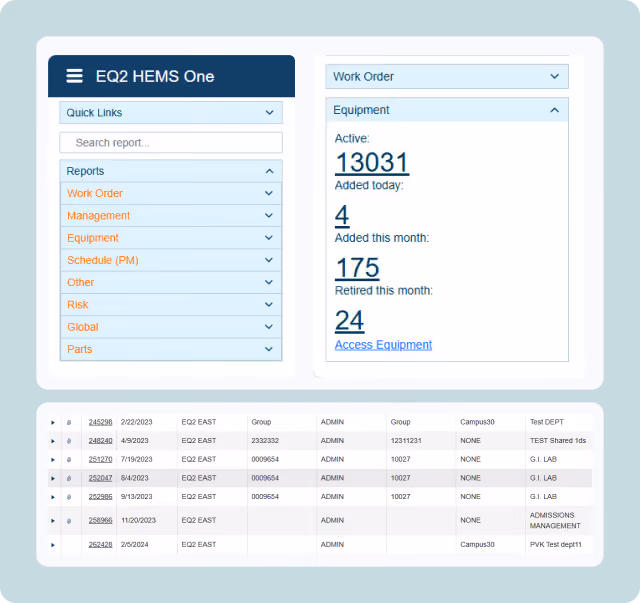Open the Risk reports category
Viewport: 640px width, 603px height.
[171, 305]
